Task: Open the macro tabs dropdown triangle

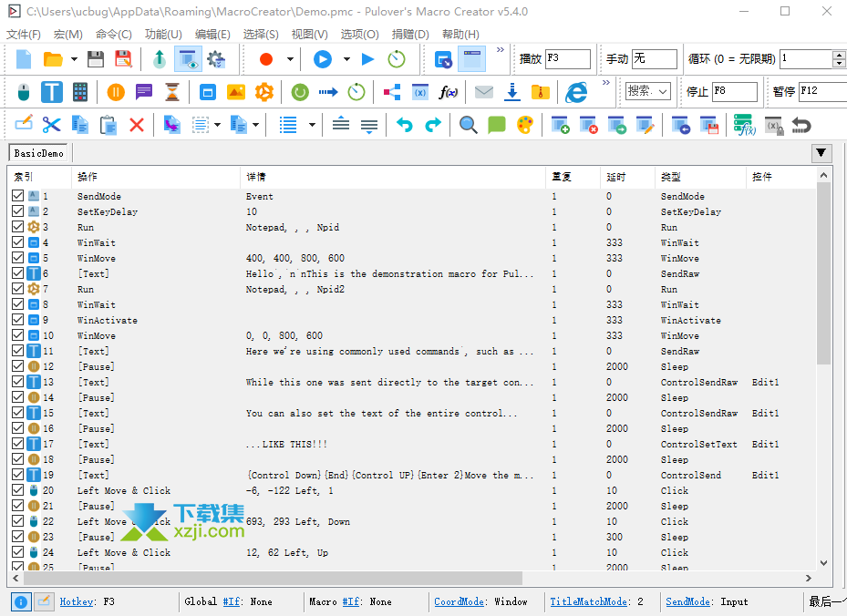Action: coord(821,153)
